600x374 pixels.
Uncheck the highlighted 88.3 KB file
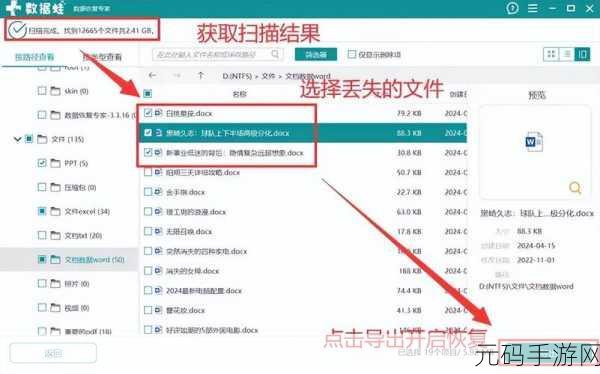148,133
